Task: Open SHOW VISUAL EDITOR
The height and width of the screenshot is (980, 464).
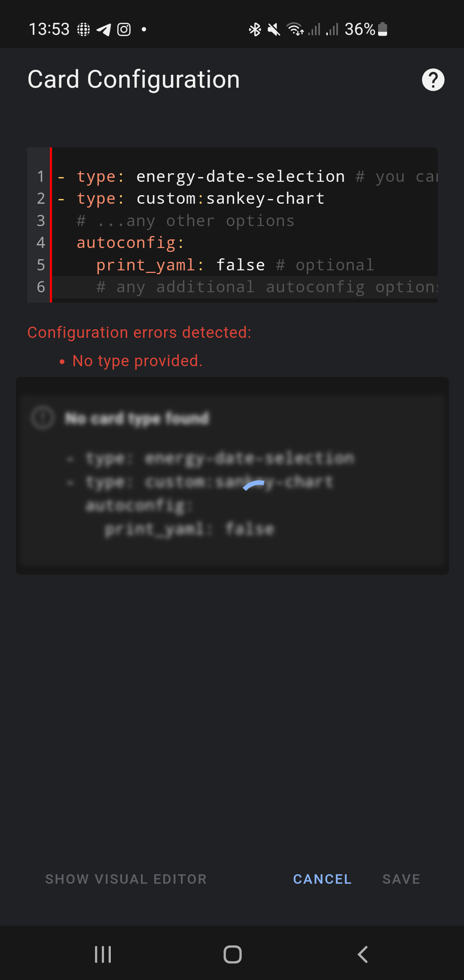Action: tap(126, 879)
